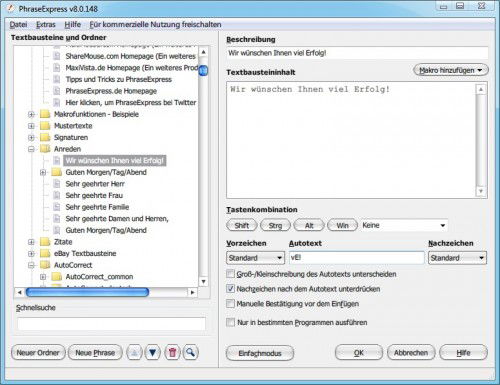Screen dimensions: 500x385
Task: Open the Vorzeichen Standard dropdown
Action: click(255, 258)
